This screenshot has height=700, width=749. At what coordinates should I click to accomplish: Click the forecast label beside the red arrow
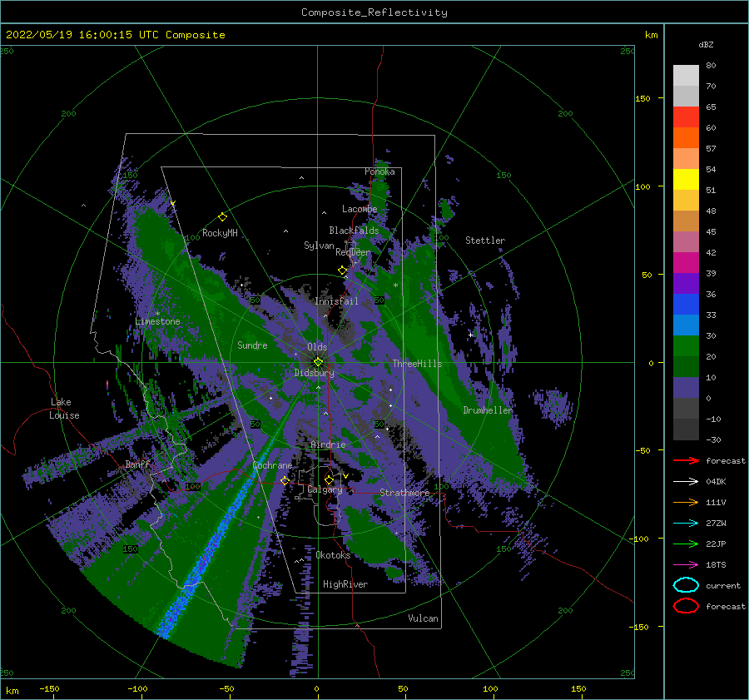pyautogui.click(x=726, y=460)
